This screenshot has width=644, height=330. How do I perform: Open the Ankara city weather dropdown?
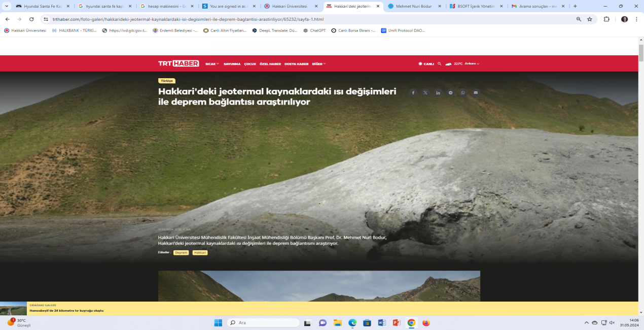point(472,64)
